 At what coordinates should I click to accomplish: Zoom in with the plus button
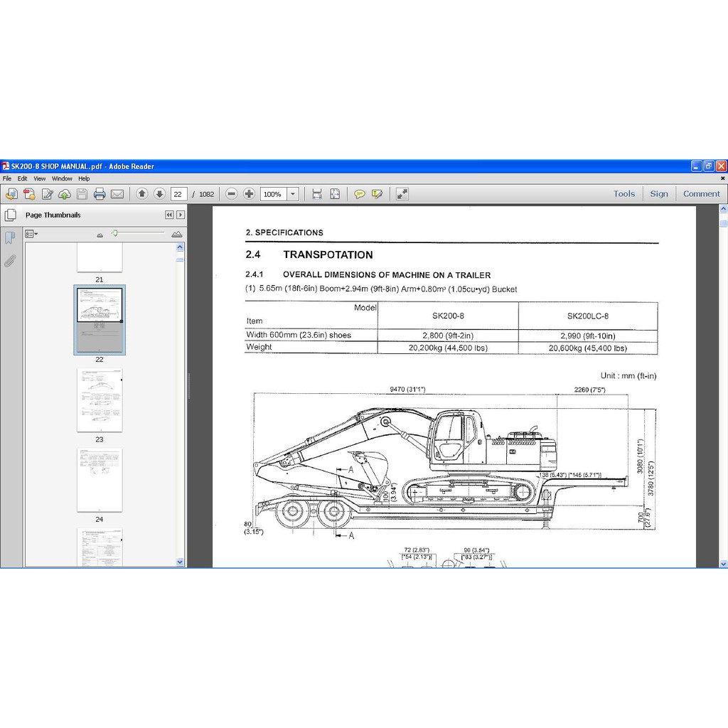[249, 194]
